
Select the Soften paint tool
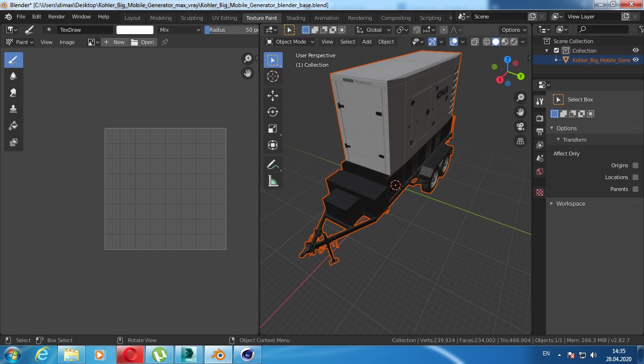tap(13, 76)
